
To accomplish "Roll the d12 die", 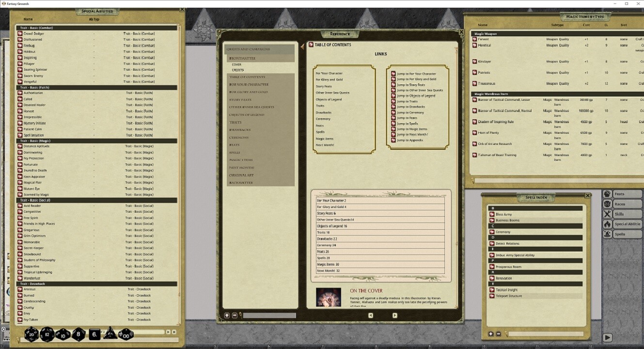I will tap(47, 333).
